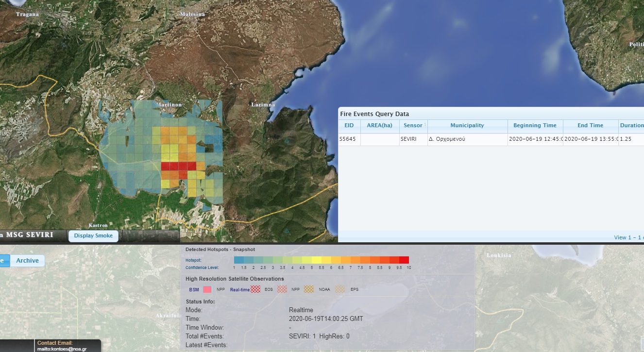Viewport: 644px width, 352px height.
Task: Click the EPS hatched legend icon
Action: click(340, 289)
